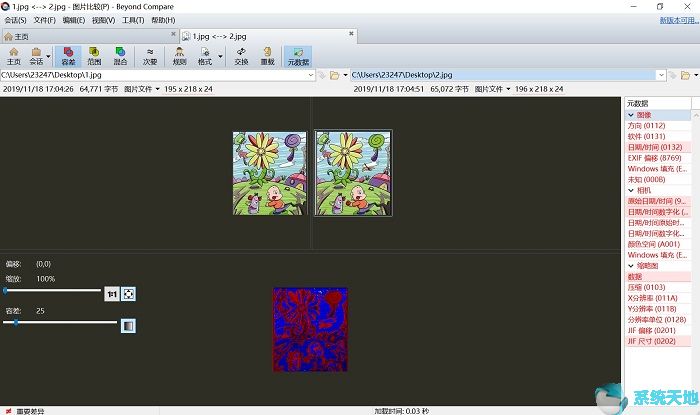Select the 未知 (000B) metadata row
The width and height of the screenshot is (700, 415).
point(658,179)
